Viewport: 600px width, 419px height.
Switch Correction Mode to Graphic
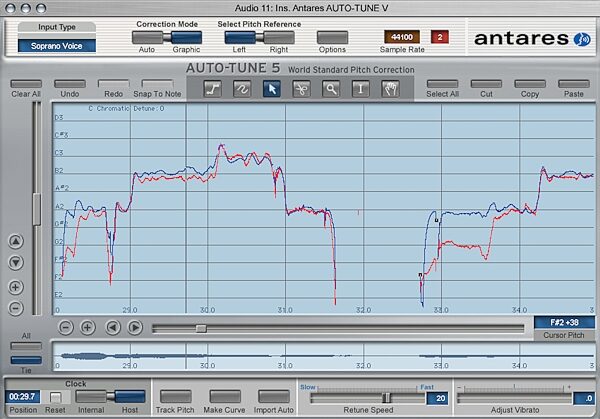point(186,37)
